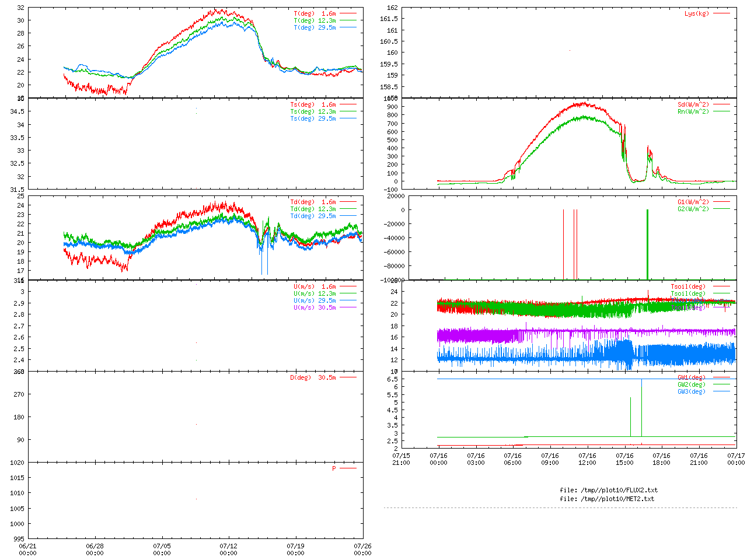Image resolution: width=747 pixels, height=560 pixels.
Task: Click the 'P' pressure legend label
Action: point(334,469)
